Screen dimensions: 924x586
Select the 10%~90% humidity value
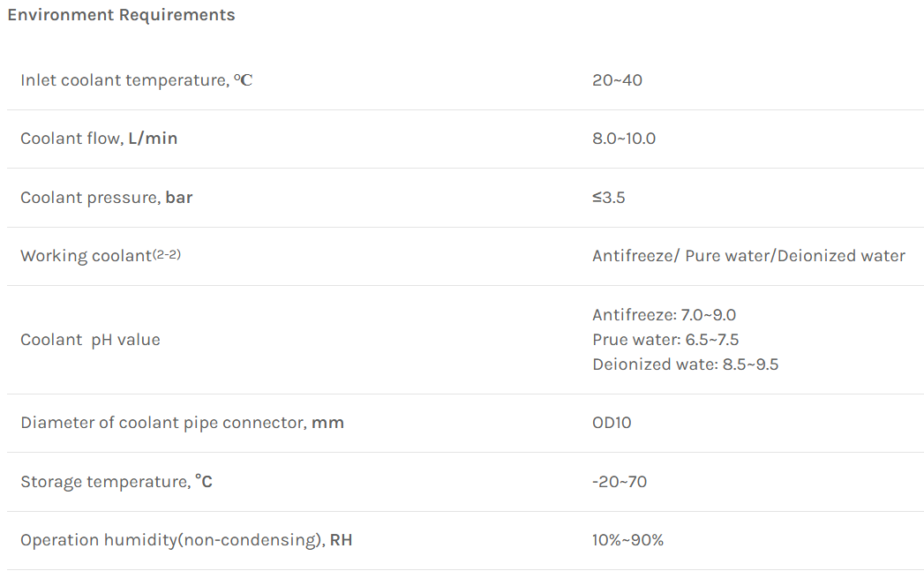[x=627, y=540]
